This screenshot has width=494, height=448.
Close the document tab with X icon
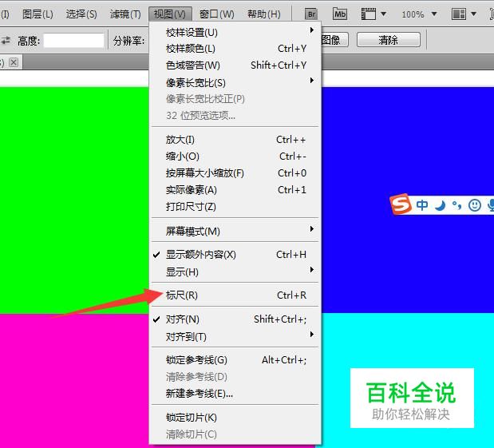coord(14,62)
